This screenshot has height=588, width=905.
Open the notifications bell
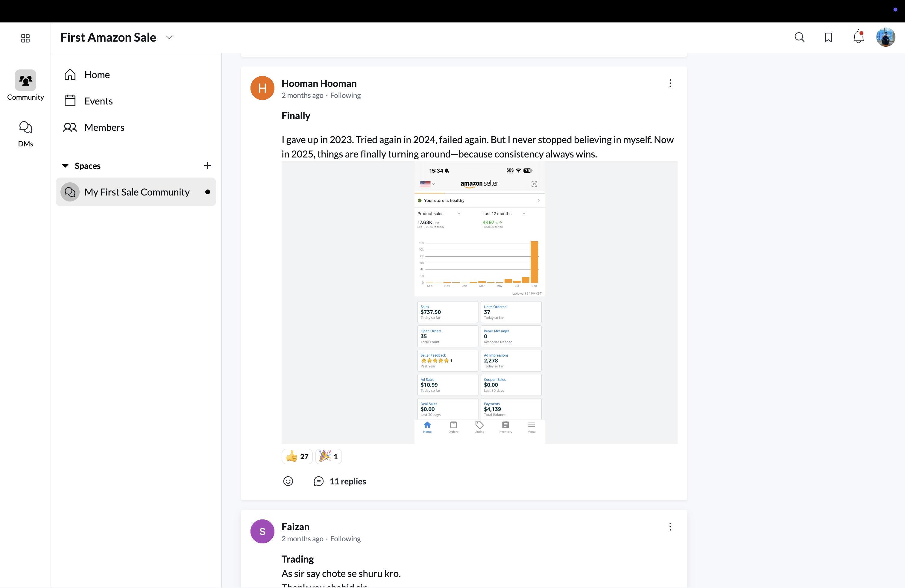(x=858, y=37)
